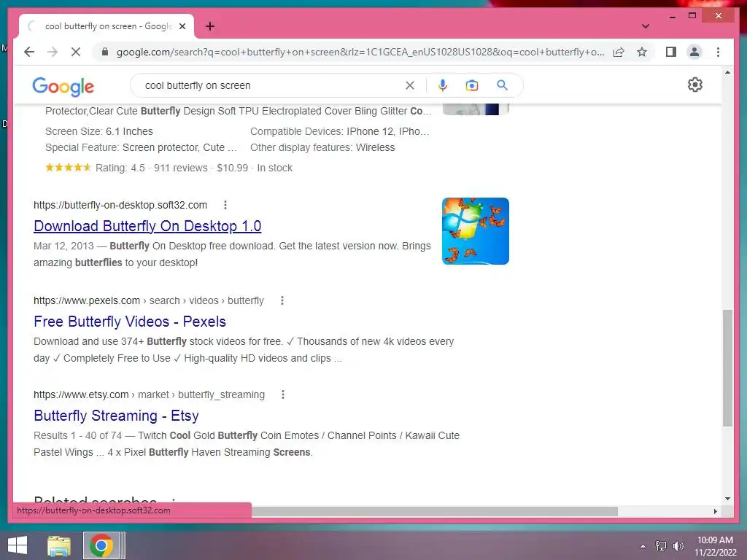Screen dimensions: 747x560
Task: Open 'Download Butterfly On Desktop 1.0' link
Action: tap(147, 226)
